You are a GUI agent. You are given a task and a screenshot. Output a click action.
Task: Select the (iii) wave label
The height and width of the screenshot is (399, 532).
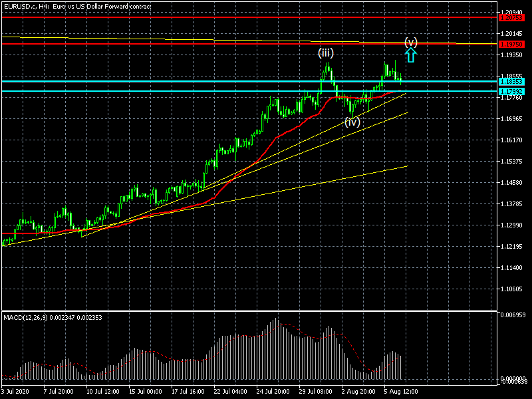tap(325, 53)
